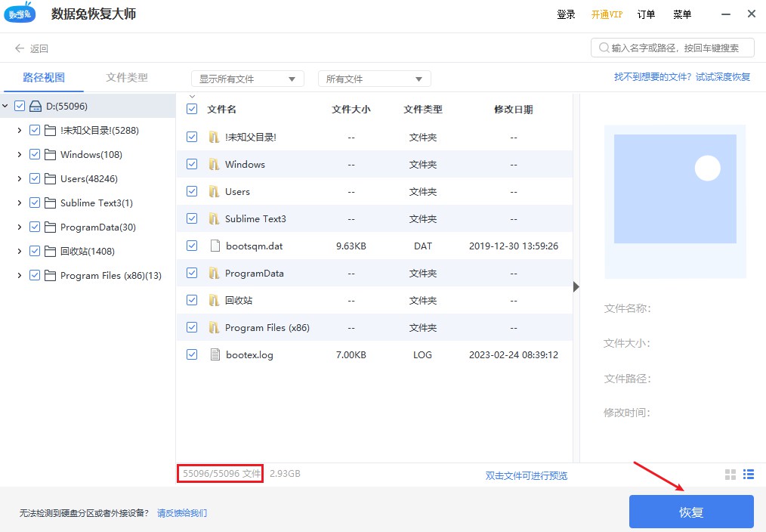
Task: Click the name or path search field
Action: point(671,47)
